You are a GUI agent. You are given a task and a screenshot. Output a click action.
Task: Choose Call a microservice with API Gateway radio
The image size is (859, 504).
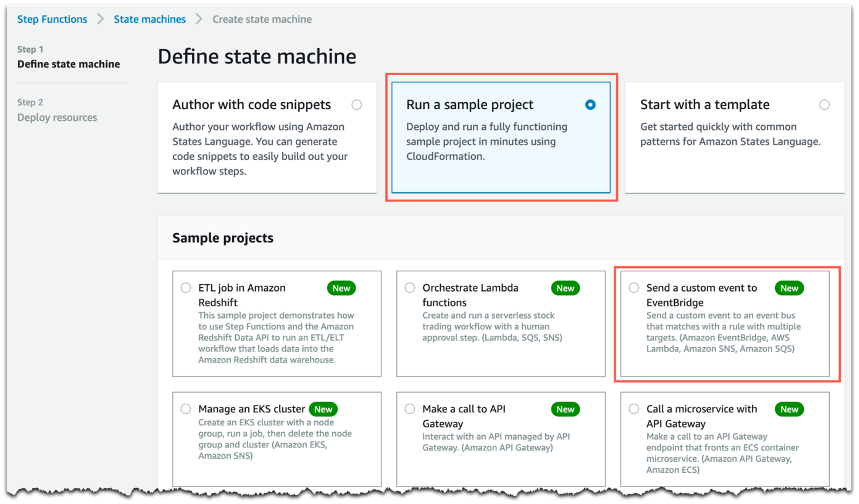coord(634,409)
